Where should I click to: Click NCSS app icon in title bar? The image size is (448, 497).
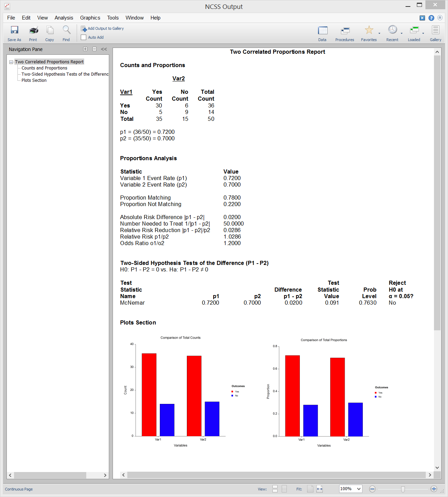[x=7, y=6]
